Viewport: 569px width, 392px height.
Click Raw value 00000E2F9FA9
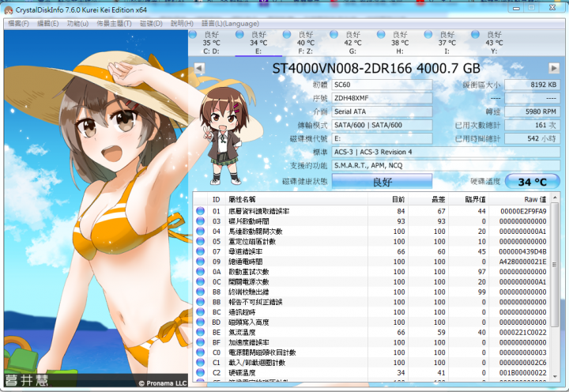tap(523, 211)
